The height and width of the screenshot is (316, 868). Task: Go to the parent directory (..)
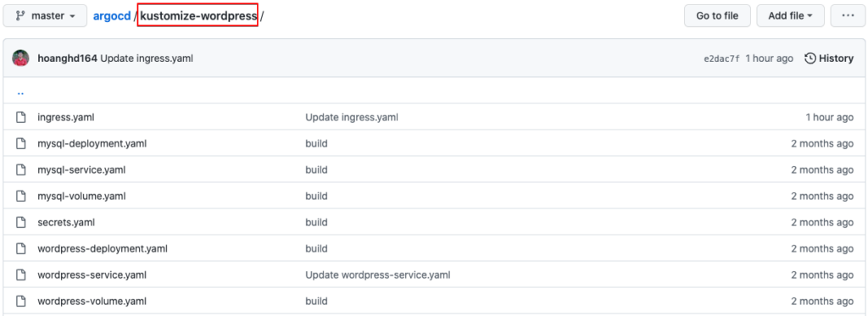[20, 92]
